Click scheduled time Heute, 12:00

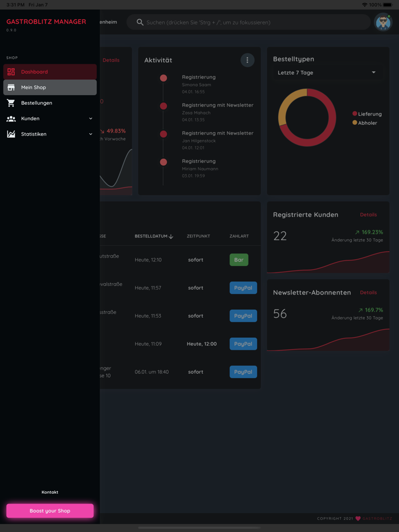(x=202, y=343)
